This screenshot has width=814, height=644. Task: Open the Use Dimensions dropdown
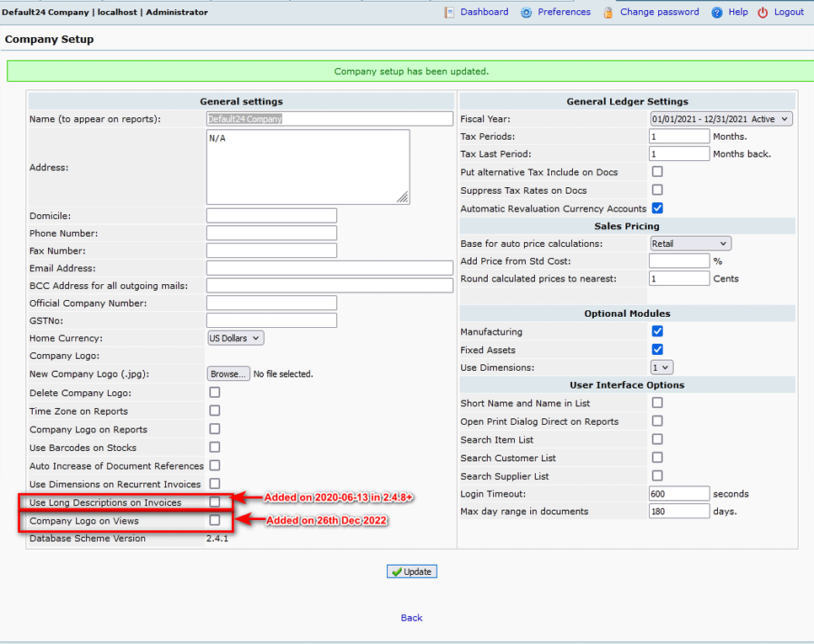click(x=661, y=368)
